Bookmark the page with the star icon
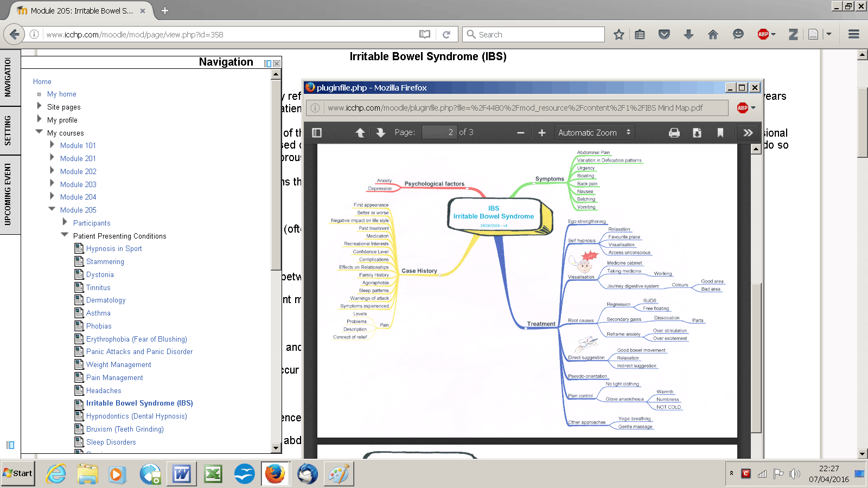This screenshot has width=868, height=488. click(618, 34)
